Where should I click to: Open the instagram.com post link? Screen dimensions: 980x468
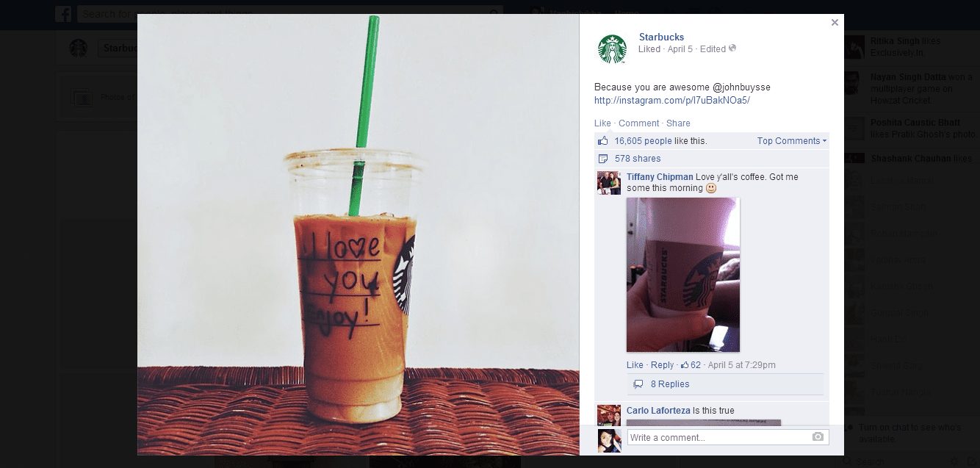tap(672, 101)
